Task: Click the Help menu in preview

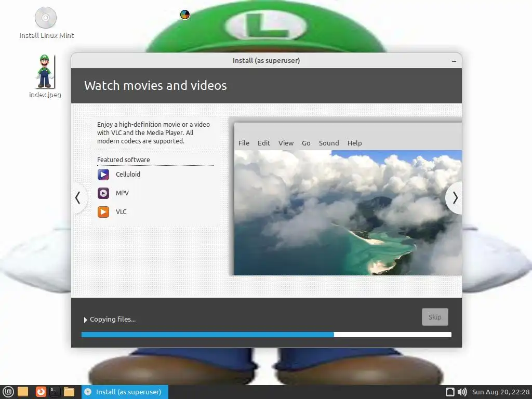Action: pos(354,143)
